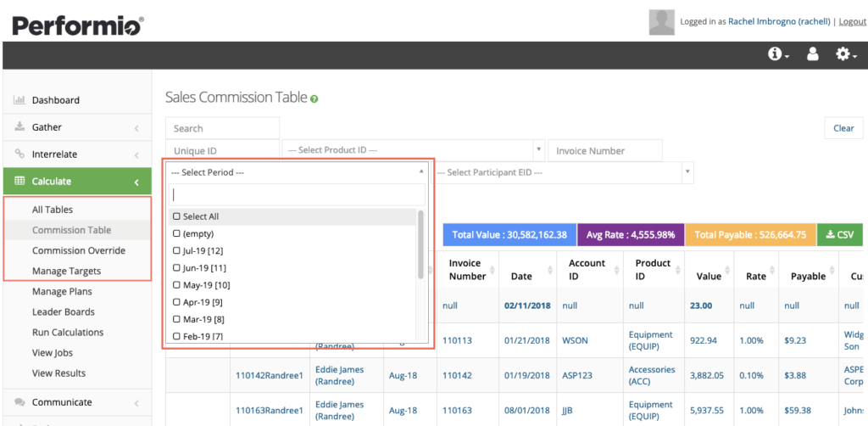Open Manage Plans in the sidebar
The image size is (868, 426).
(x=62, y=291)
